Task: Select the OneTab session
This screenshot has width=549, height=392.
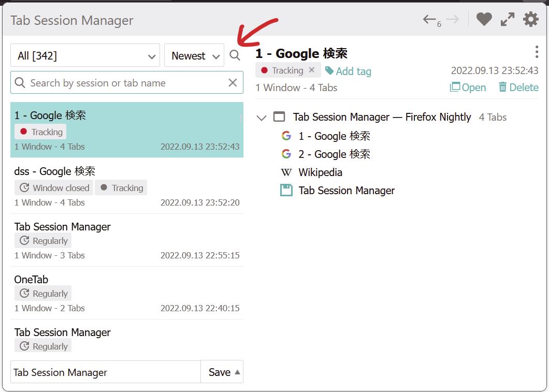Action: [127, 293]
